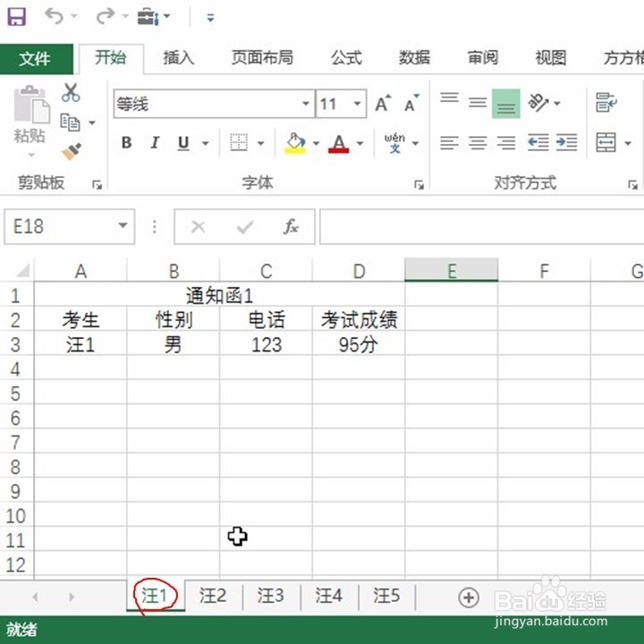Click the Paste clipboard icon
Screen dimensions: 644x644
click(31, 105)
